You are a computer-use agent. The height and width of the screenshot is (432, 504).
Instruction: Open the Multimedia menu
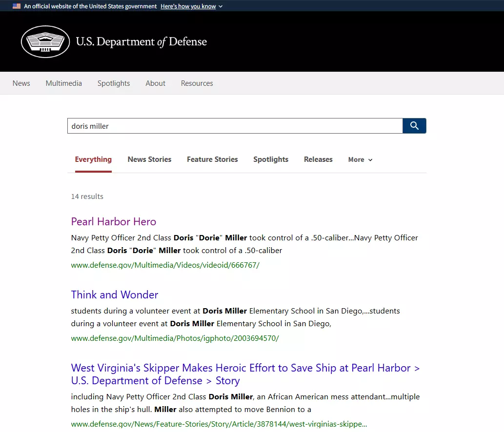pyautogui.click(x=63, y=83)
